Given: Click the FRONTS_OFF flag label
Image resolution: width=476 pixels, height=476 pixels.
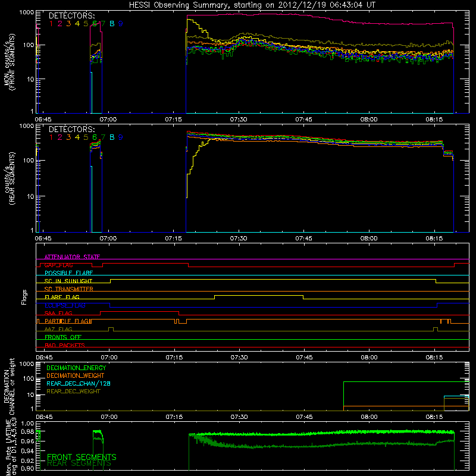Looking at the screenshot, I should pos(63,337).
